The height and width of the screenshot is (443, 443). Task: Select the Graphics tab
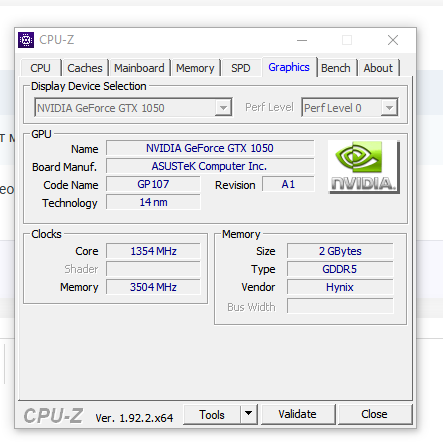[x=289, y=67]
